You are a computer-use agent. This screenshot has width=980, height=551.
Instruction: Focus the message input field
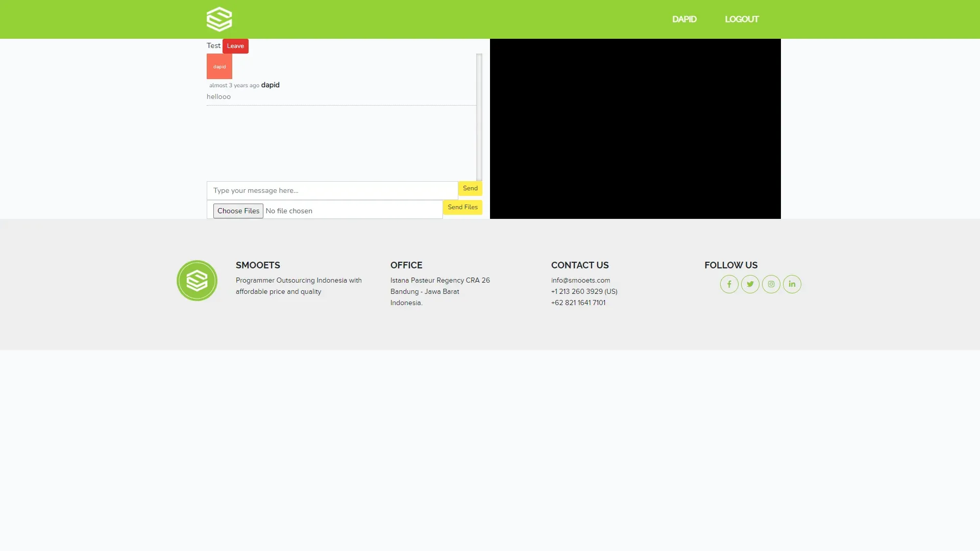pos(332,190)
